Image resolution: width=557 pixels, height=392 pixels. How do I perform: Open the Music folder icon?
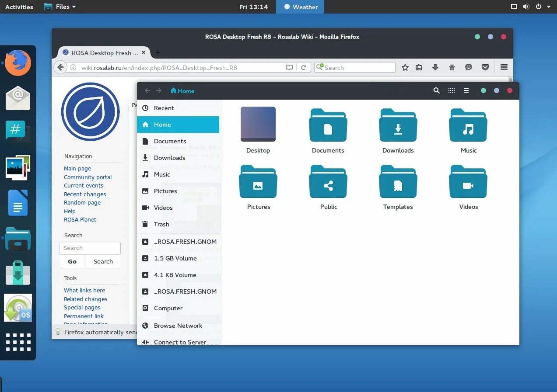[468, 125]
